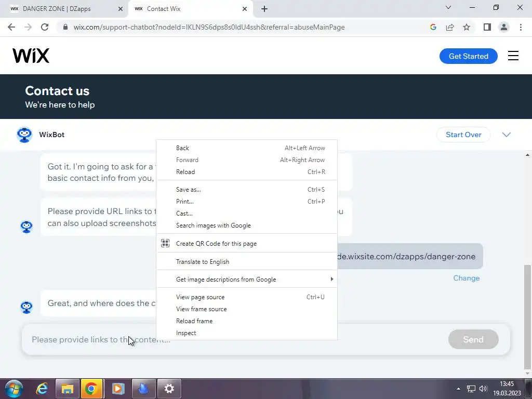This screenshot has width=532, height=399.
Task: Click the Start Over button
Action: pos(463,135)
